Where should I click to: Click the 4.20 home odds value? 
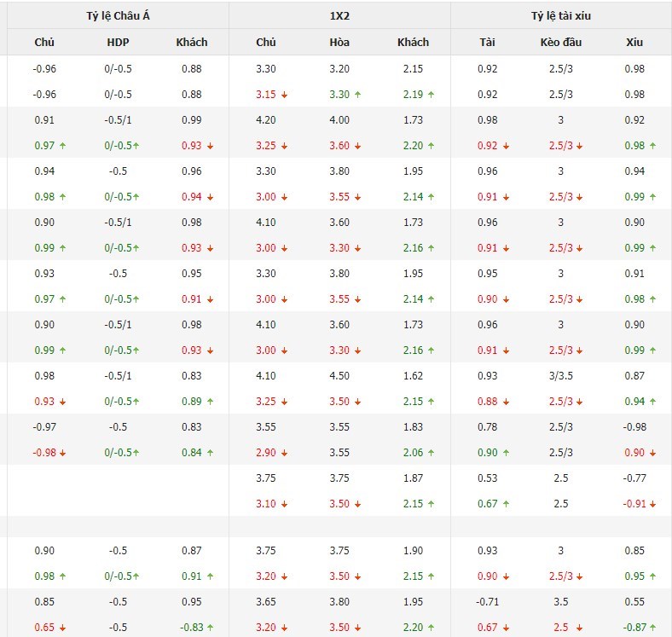click(x=266, y=120)
